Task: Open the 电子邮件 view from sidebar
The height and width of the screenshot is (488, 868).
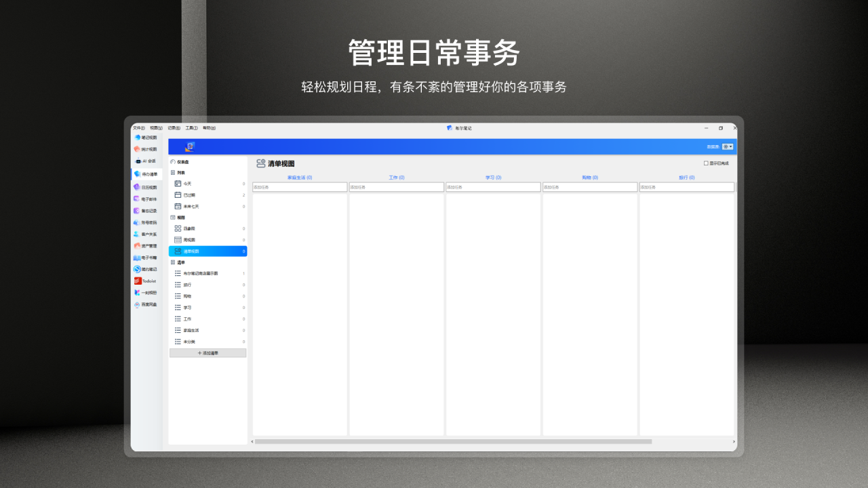Action: coord(146,199)
